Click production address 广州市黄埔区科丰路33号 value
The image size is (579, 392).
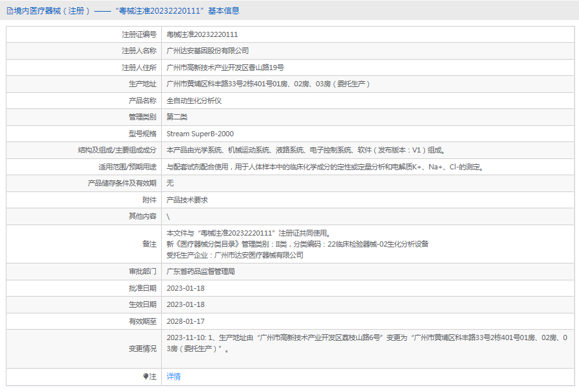tap(268, 84)
